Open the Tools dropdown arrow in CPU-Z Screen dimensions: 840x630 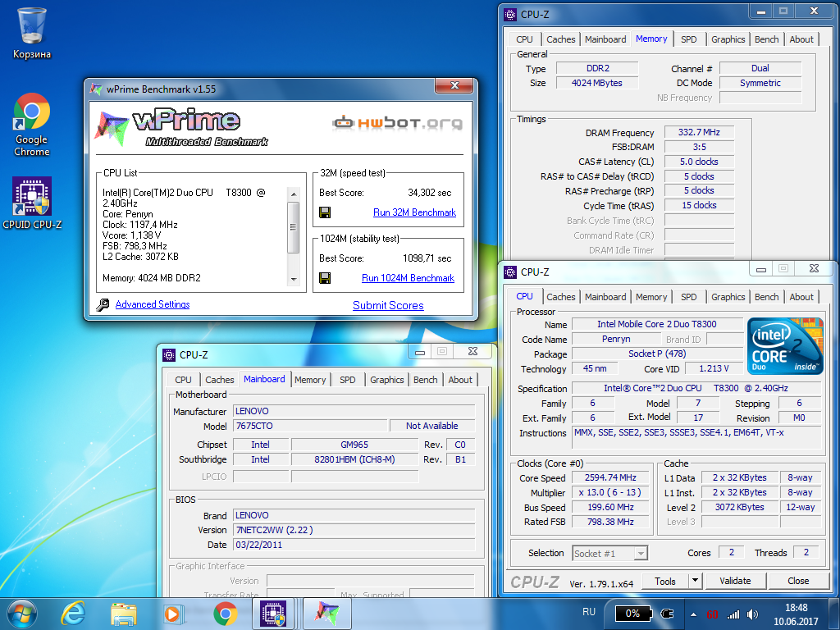tap(695, 581)
